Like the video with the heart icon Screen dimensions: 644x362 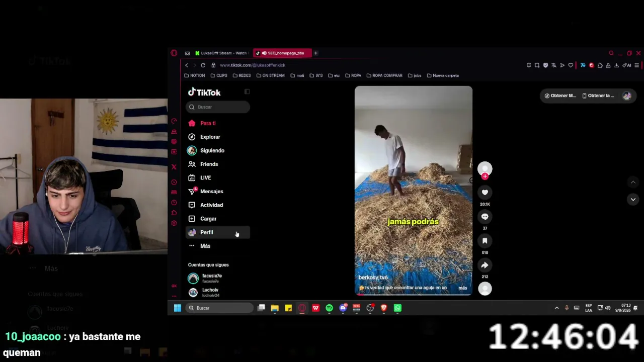(x=485, y=193)
